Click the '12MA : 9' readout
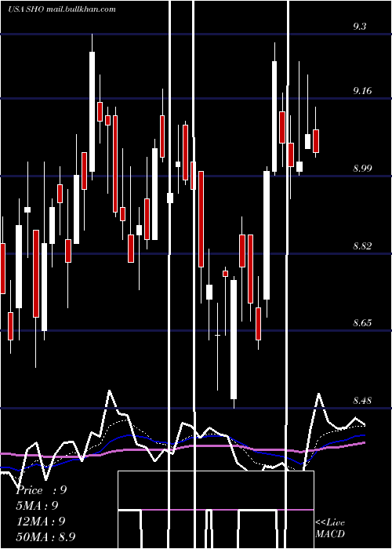Viewport: 392px width, 549px height. pyautogui.click(x=41, y=522)
